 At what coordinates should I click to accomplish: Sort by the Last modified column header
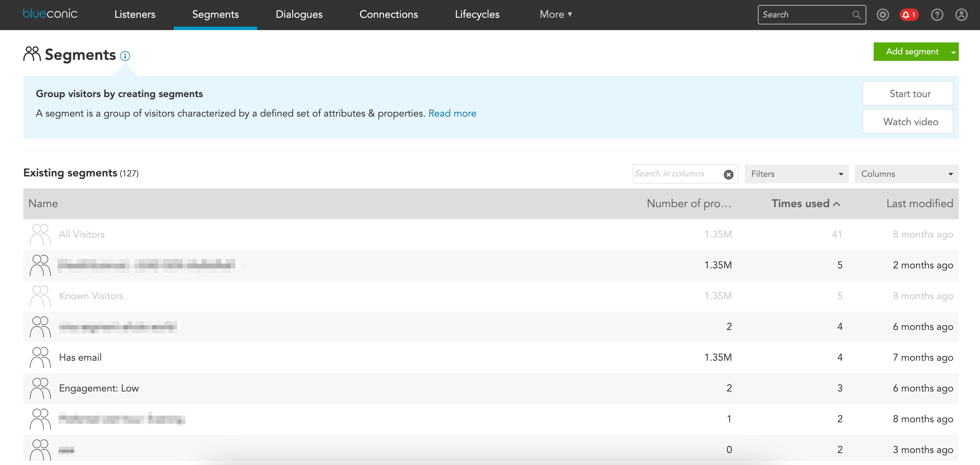[x=919, y=203]
